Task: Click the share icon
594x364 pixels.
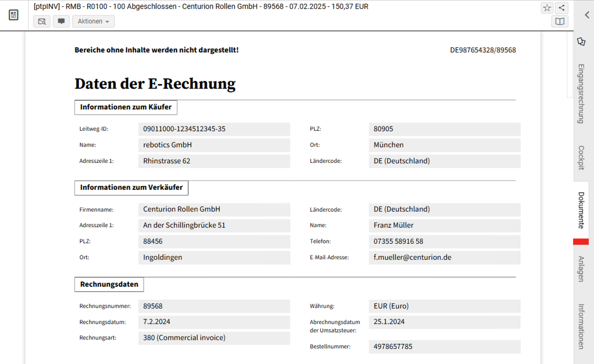Action: [561, 8]
